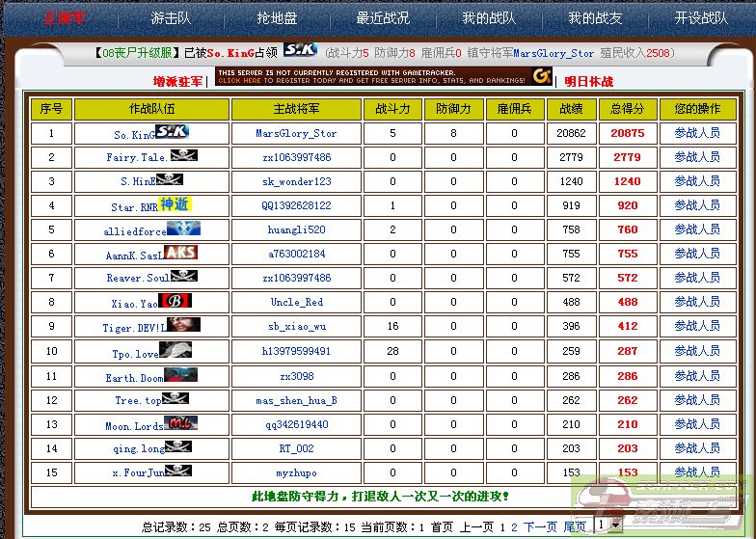The width and height of the screenshot is (756, 539).
Task: Click the AKS logo beside AannK.SasL
Action: click(180, 253)
